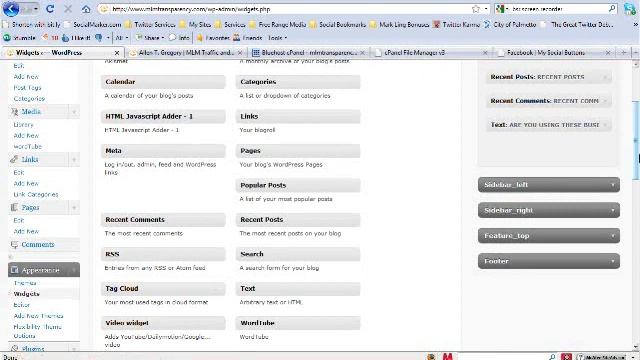640x360 pixels.
Task: Click the Appearance menu icon
Action: pyautogui.click(x=15, y=270)
